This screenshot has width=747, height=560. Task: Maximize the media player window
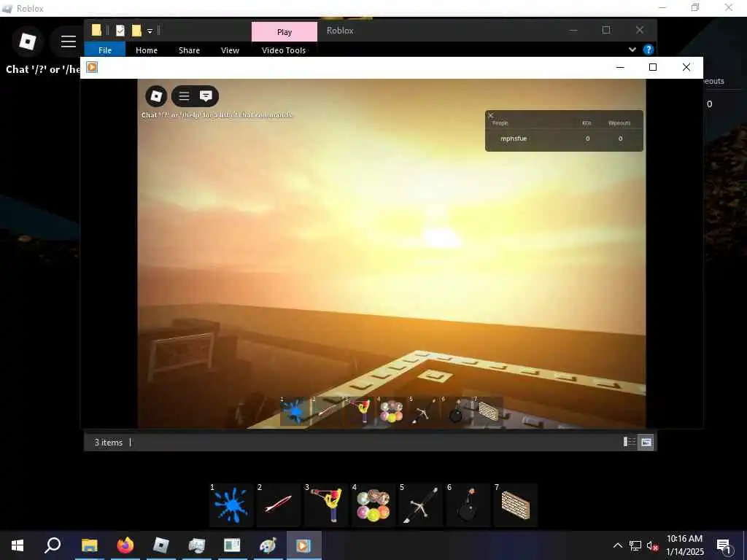(653, 67)
